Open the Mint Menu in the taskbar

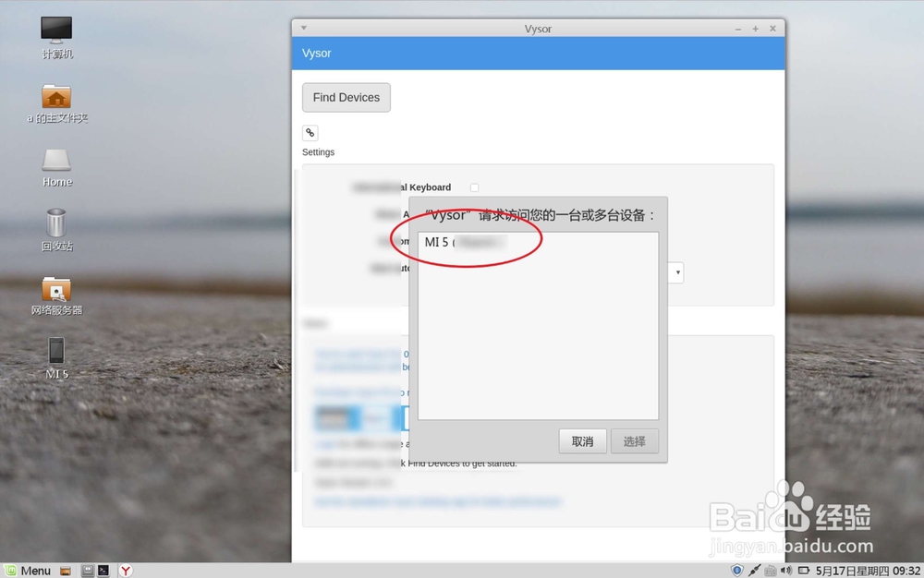point(28,571)
